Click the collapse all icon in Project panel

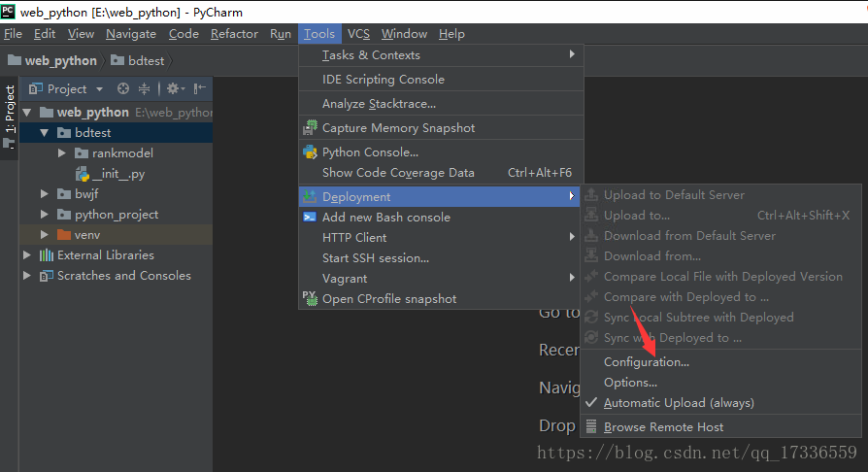[x=144, y=88]
